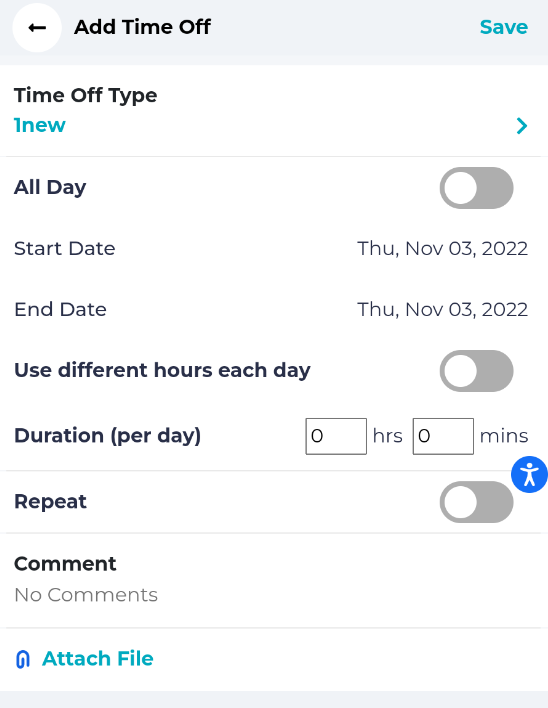Screen dimensions: 548x708
Task: Turn on the Repeat switch
Action: tap(476, 502)
